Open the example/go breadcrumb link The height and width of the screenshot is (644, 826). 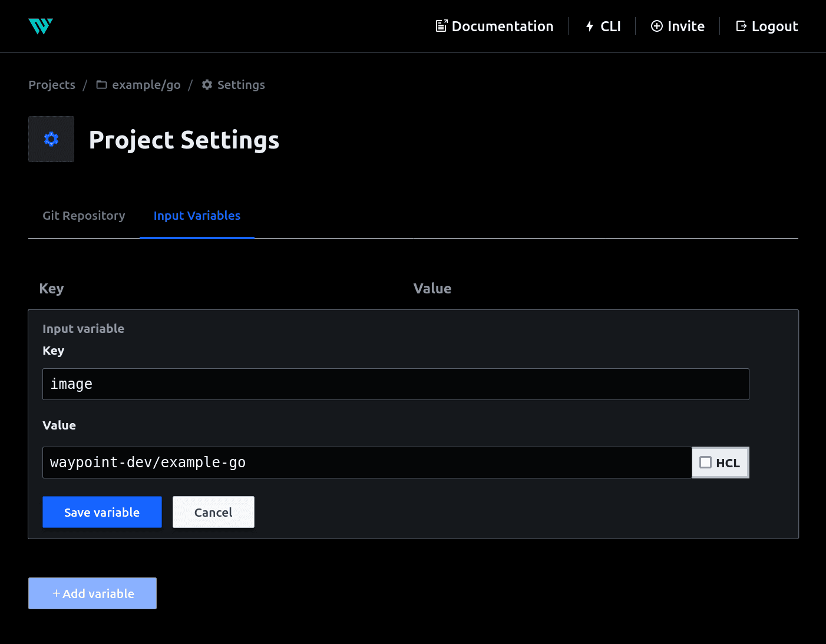click(146, 85)
